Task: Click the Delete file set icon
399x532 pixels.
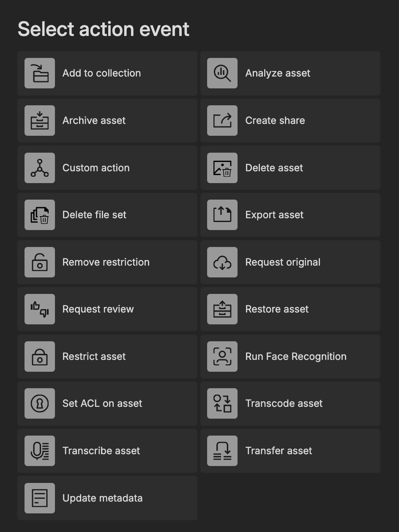Action: pos(40,215)
